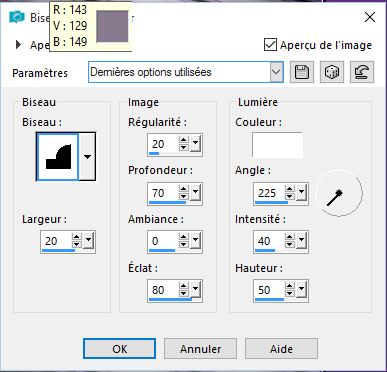Open the Profondeur slider dropdown arrow

(x=196, y=192)
